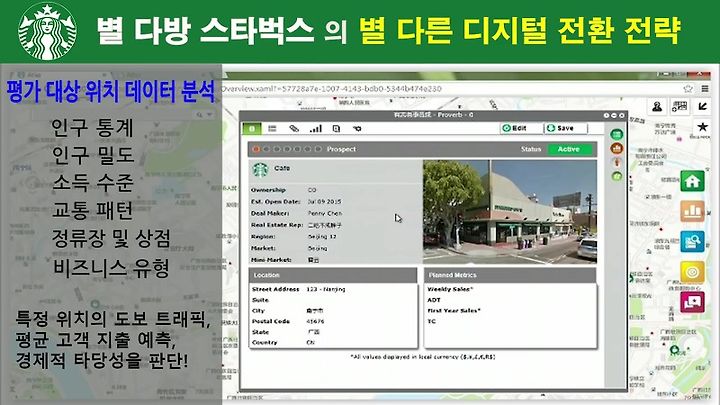Image resolution: width=720 pixels, height=405 pixels.
Task: Open the yellow target tile
Action: tap(692, 272)
